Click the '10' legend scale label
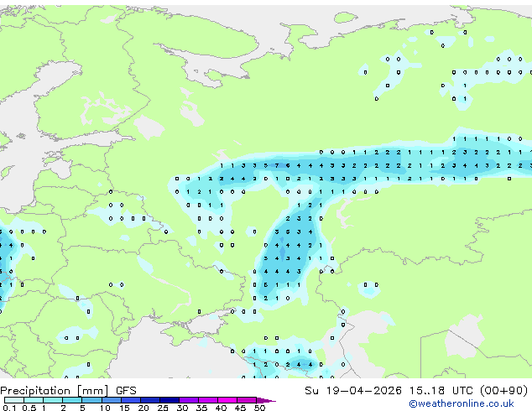Image resolution: width=532 pixels, height=411 pixels. [x=105, y=408]
